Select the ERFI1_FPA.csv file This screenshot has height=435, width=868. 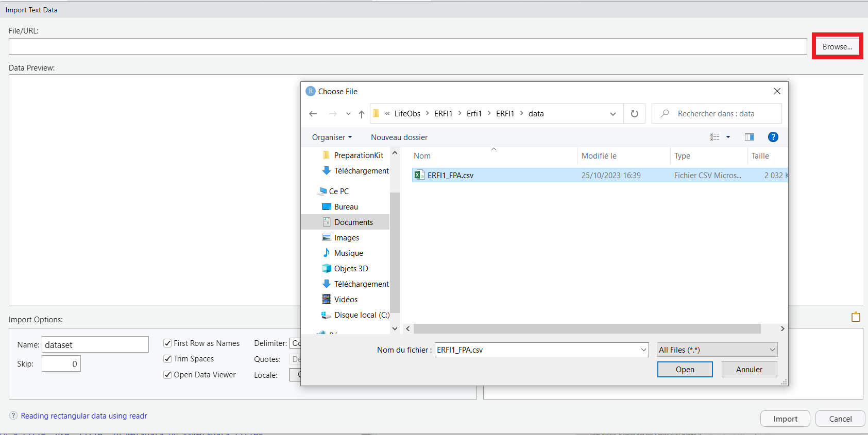click(450, 176)
